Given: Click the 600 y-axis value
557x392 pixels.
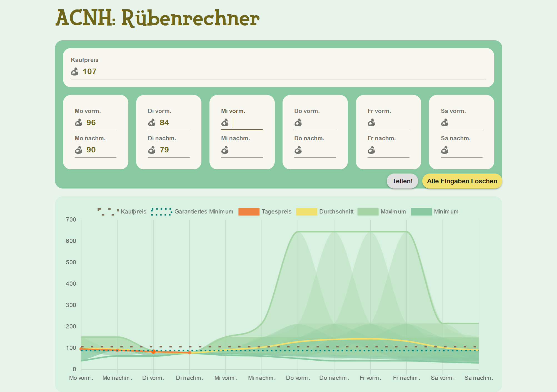Looking at the screenshot, I should pyautogui.click(x=71, y=241).
